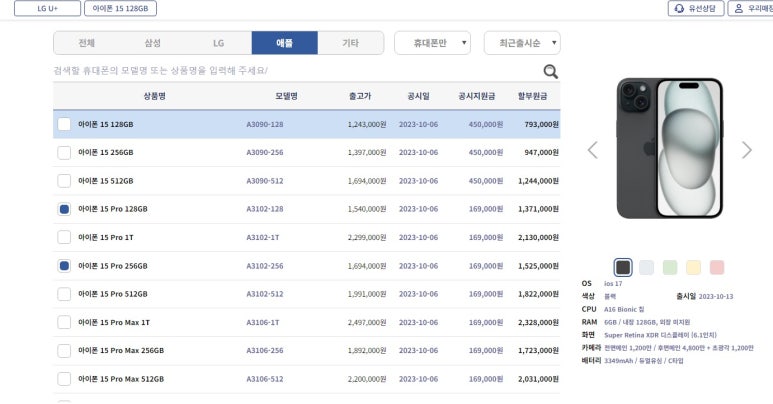
Task: Click model name A3090-256
Action: [x=265, y=152]
